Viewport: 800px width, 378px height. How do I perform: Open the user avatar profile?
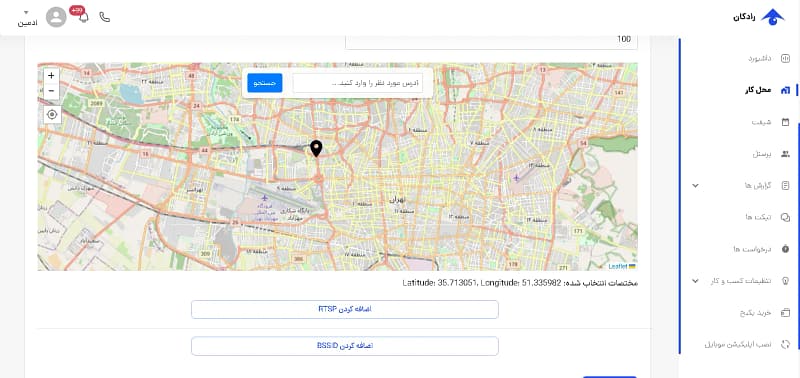point(56,17)
